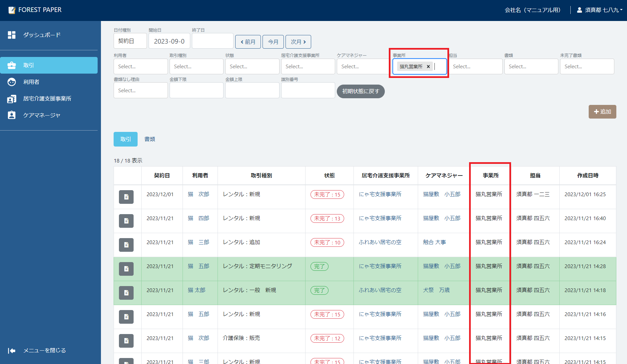The image size is (627, 364).
Task: Open the 状態 filter dropdown
Action: tap(252, 67)
